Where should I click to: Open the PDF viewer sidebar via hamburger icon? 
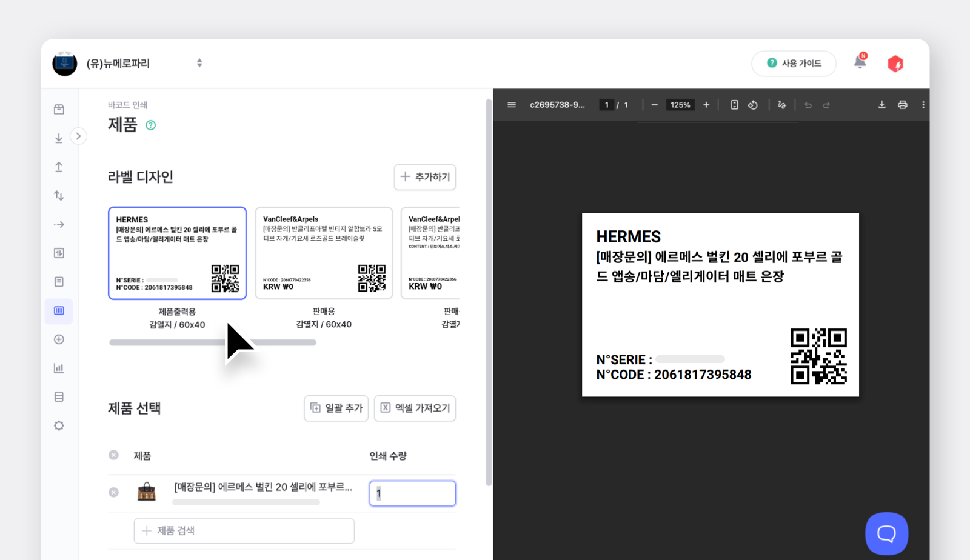click(x=511, y=104)
